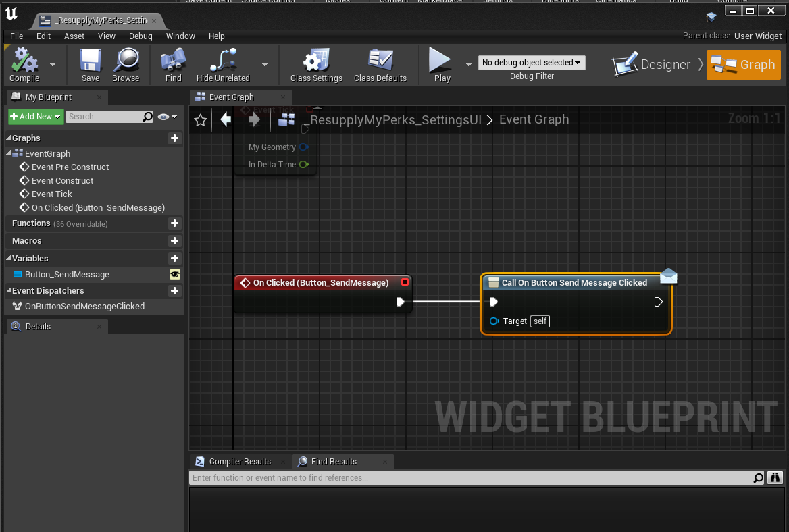The width and height of the screenshot is (789, 532).
Task: Open the User Widget parent class link
Action: click(x=757, y=36)
